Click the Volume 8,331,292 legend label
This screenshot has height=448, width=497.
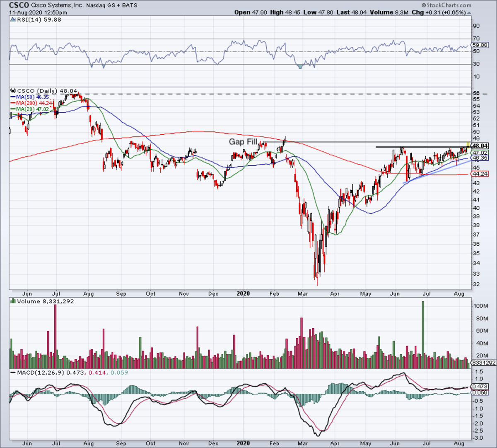click(x=46, y=301)
